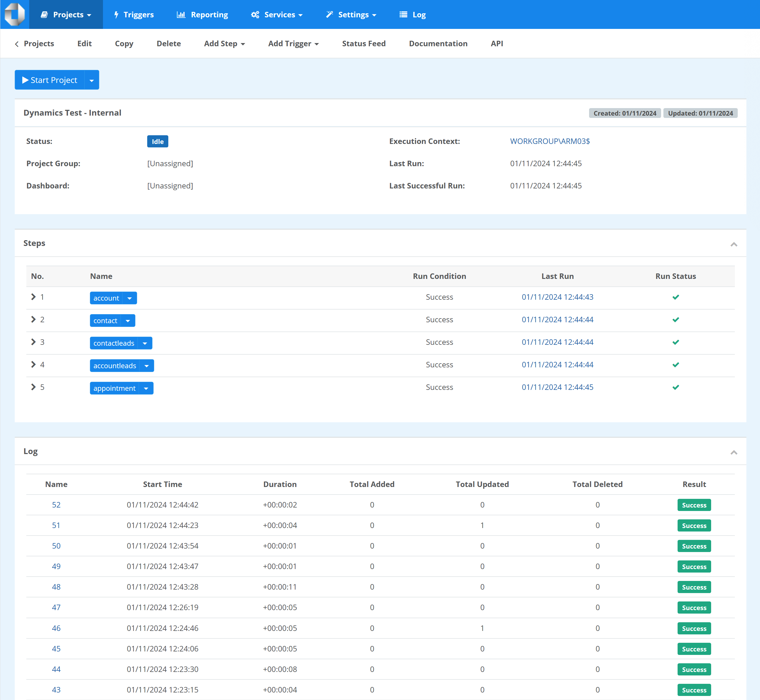This screenshot has height=700, width=760.
Task: Click the Success badge for log 48
Action: coord(694,587)
